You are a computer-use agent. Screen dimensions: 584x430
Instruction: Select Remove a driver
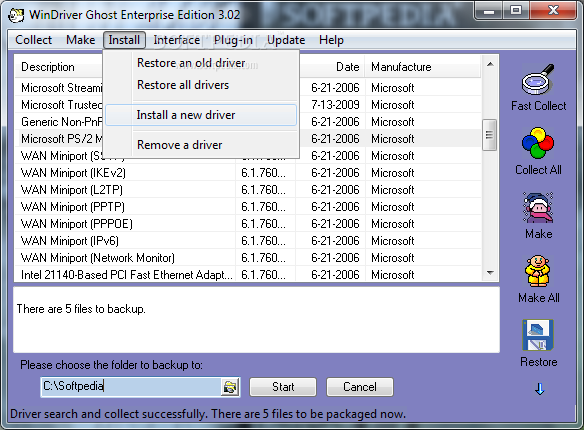click(201, 144)
